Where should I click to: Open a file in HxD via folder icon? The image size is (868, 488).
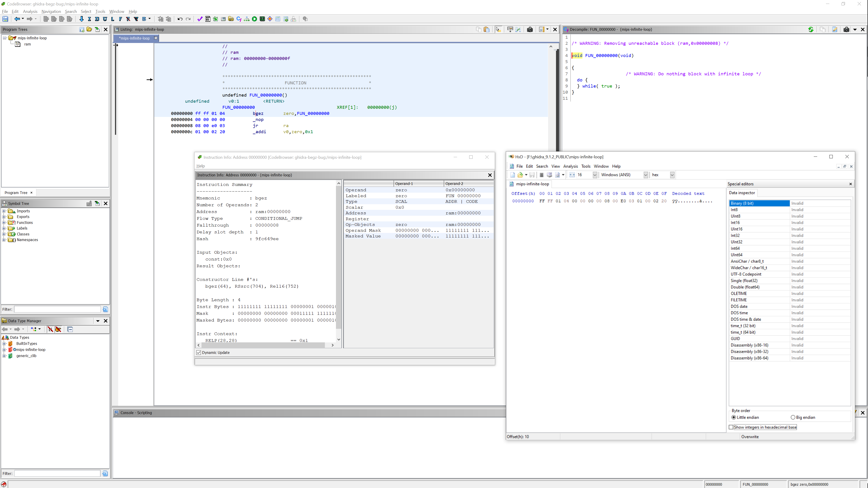[x=520, y=175]
